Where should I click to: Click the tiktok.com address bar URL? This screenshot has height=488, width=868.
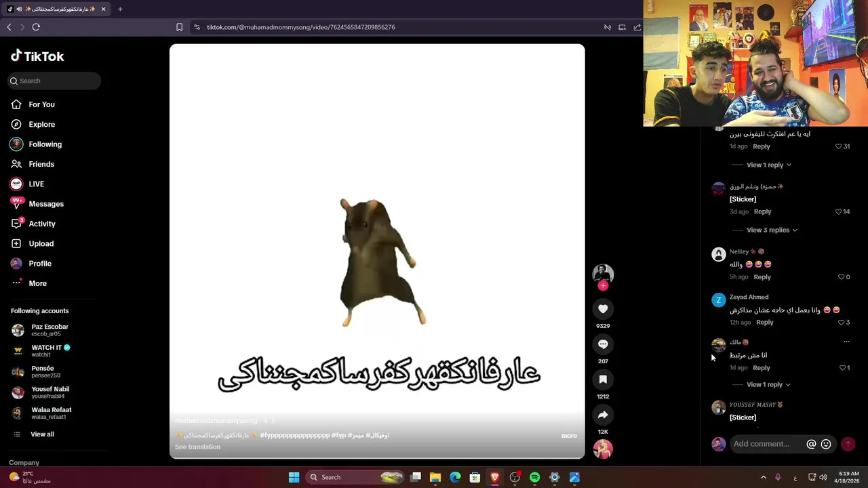click(x=301, y=27)
